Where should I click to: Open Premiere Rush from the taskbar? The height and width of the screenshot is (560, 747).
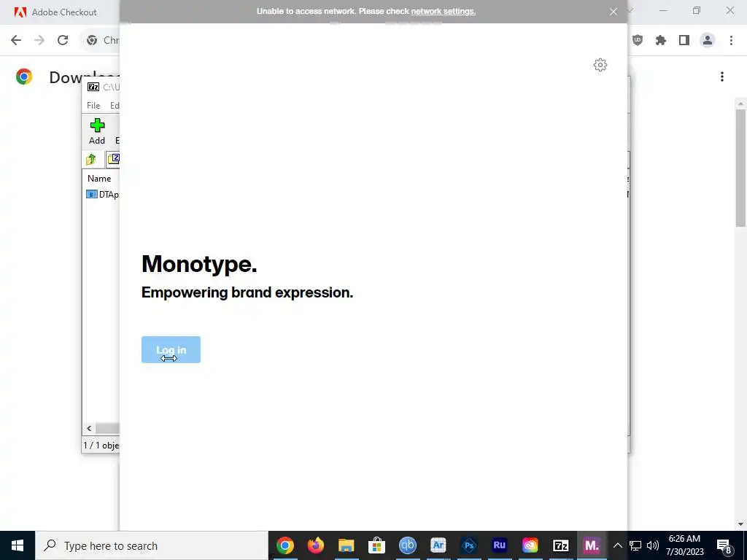[499, 545]
